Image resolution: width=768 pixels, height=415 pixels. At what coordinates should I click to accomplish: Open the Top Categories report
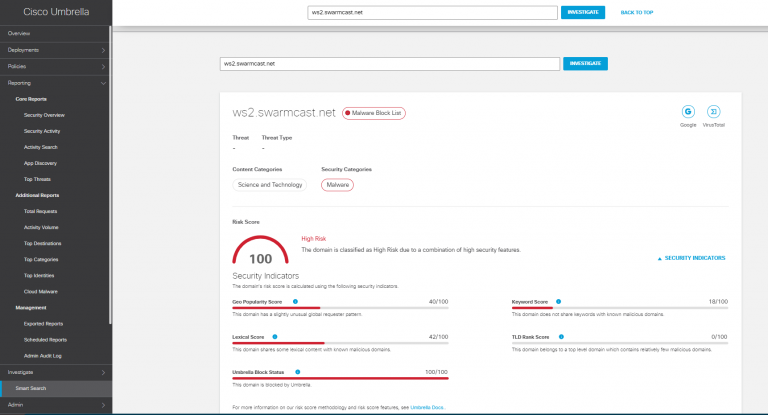point(41,260)
